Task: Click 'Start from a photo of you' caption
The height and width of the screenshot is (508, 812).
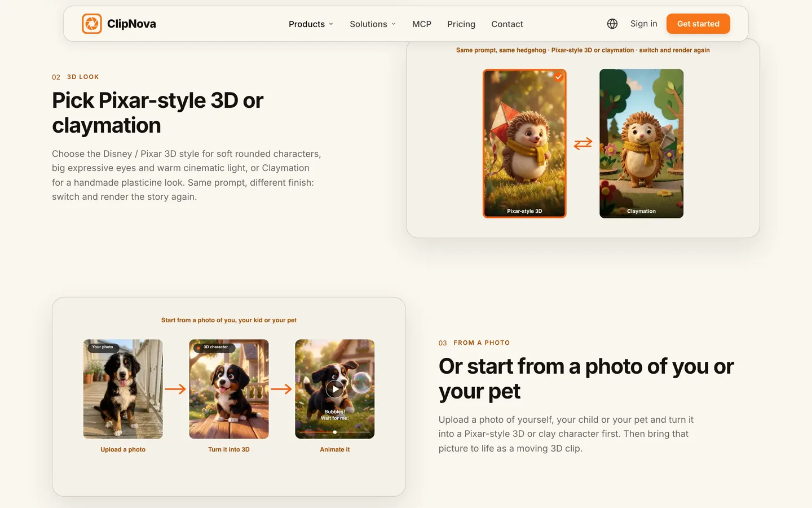Action: [229, 320]
